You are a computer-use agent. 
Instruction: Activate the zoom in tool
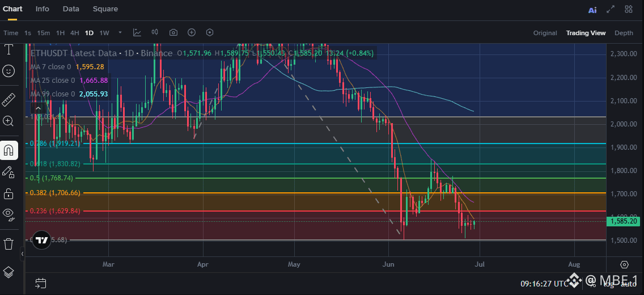(x=9, y=121)
